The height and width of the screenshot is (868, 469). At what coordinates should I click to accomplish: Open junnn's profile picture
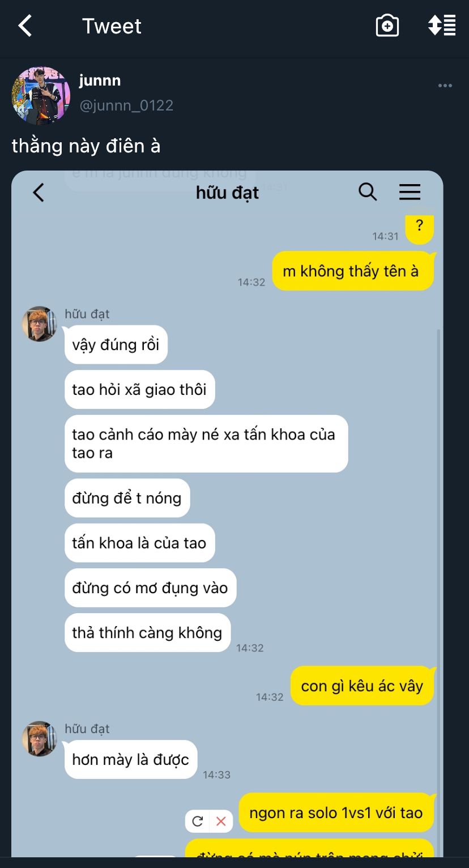[41, 95]
